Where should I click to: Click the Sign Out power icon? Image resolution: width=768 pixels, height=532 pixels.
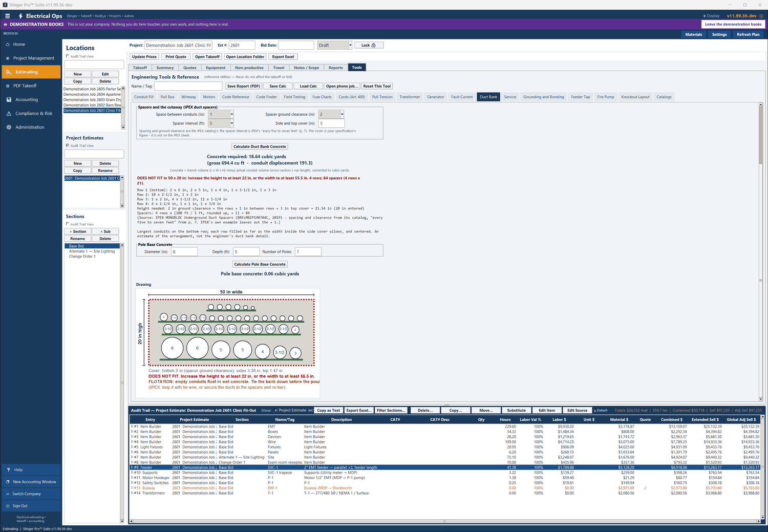point(8,506)
